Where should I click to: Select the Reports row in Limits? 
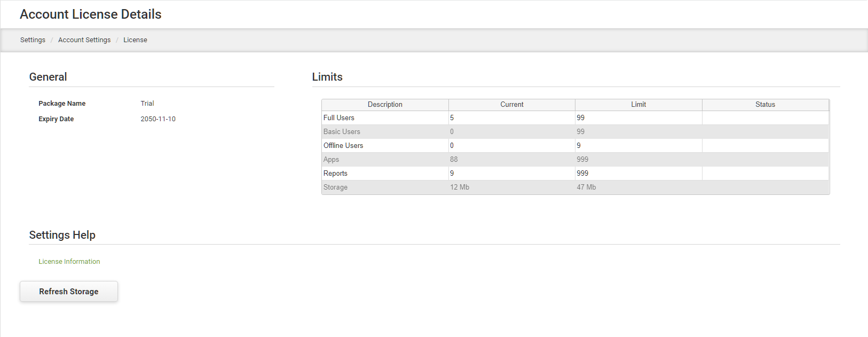[x=335, y=174]
